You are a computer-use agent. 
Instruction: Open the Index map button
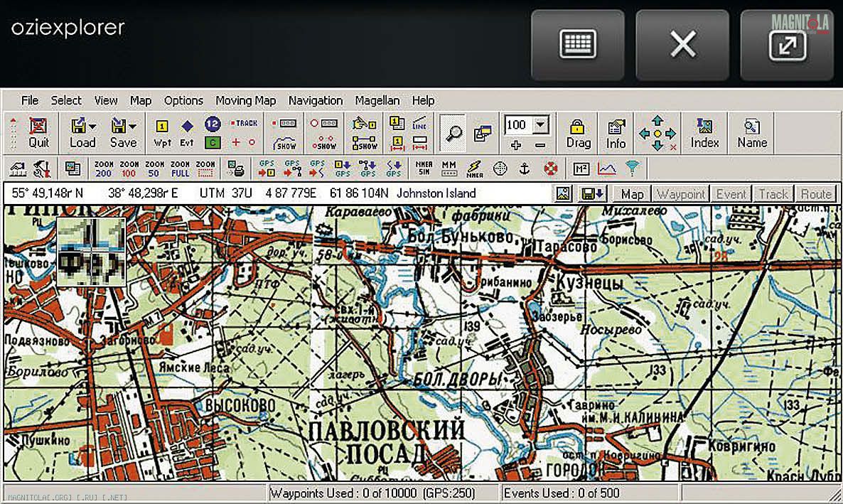[704, 133]
